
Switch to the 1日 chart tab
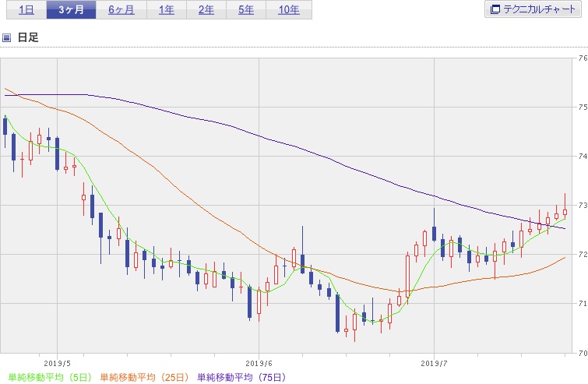click(x=26, y=10)
